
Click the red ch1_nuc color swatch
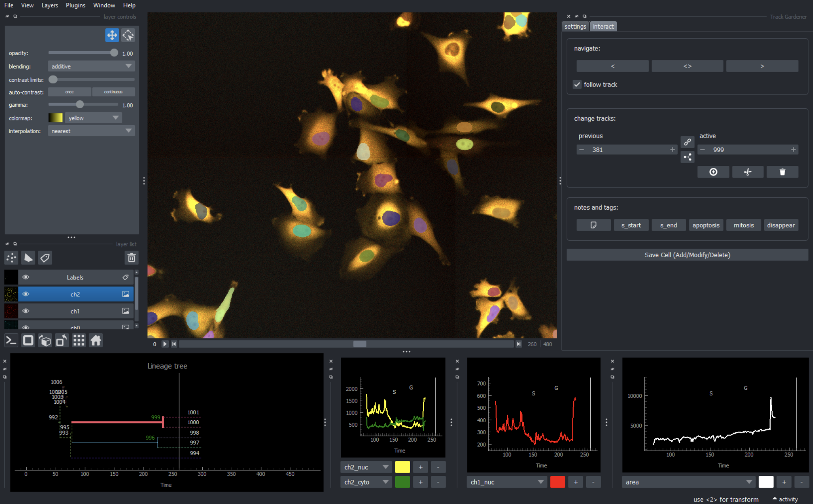click(558, 482)
